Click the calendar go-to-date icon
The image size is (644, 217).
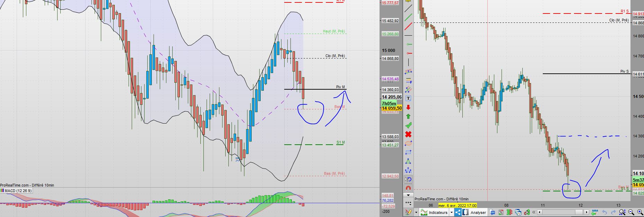click(x=594, y=212)
